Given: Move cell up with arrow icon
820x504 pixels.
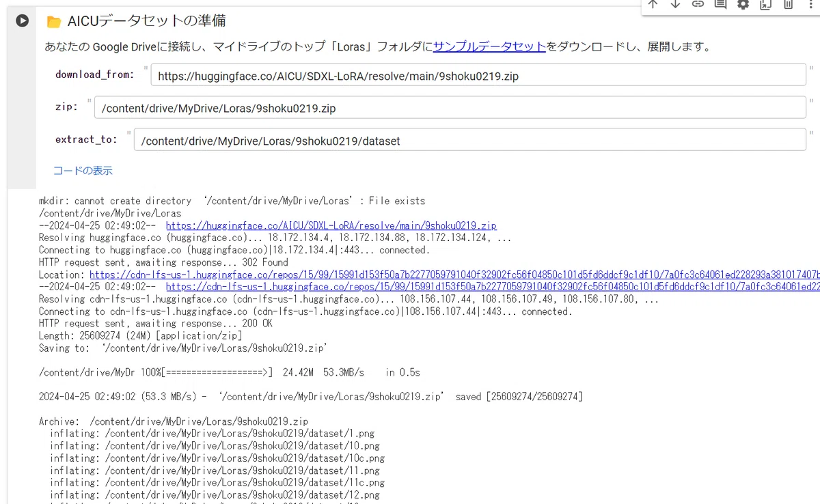Looking at the screenshot, I should pos(653,4).
